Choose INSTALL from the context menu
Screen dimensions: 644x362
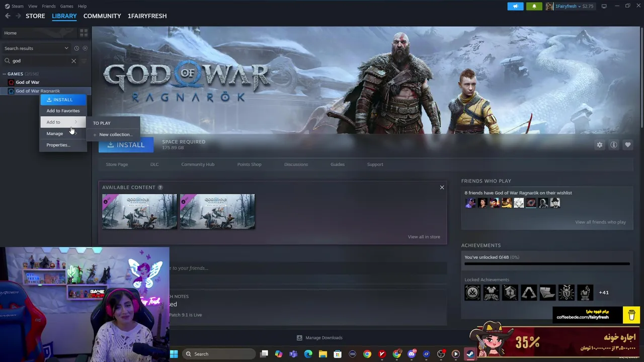coord(63,100)
